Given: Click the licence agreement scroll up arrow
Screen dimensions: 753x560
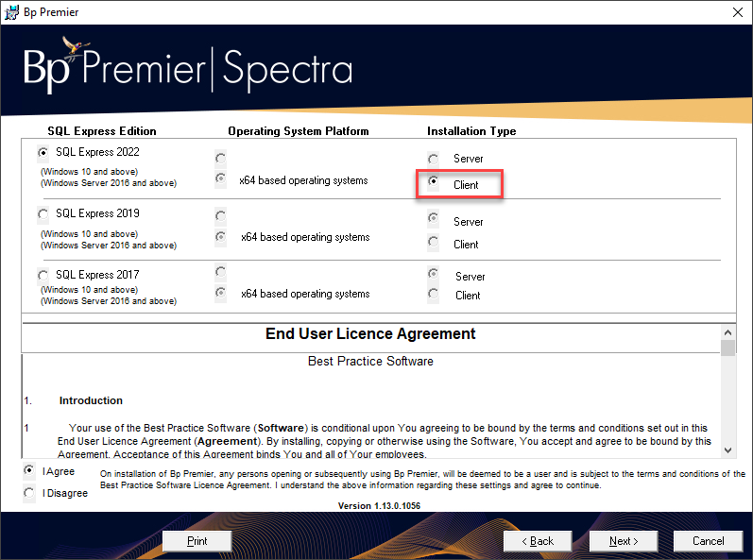Looking at the screenshot, I should pos(728,332).
